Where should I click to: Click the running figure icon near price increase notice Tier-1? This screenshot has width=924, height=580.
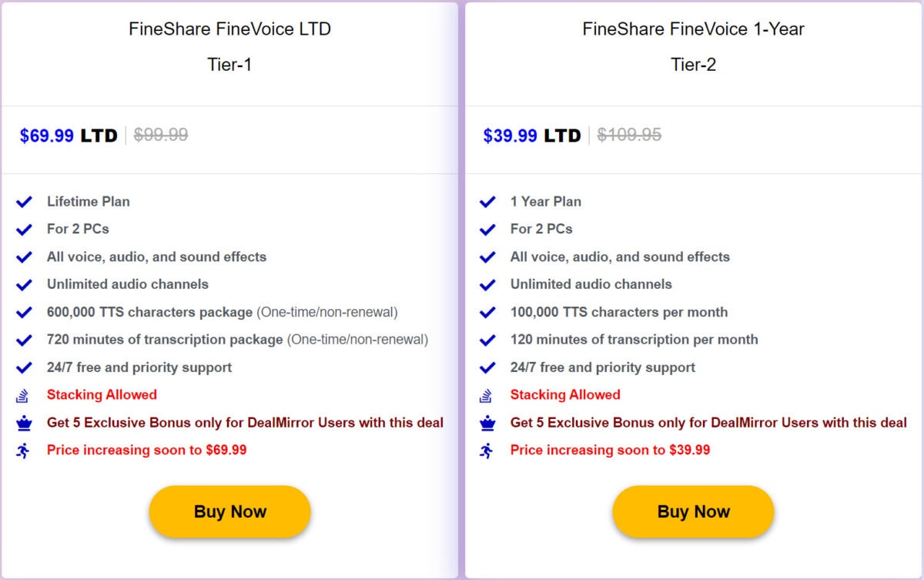pyautogui.click(x=24, y=450)
